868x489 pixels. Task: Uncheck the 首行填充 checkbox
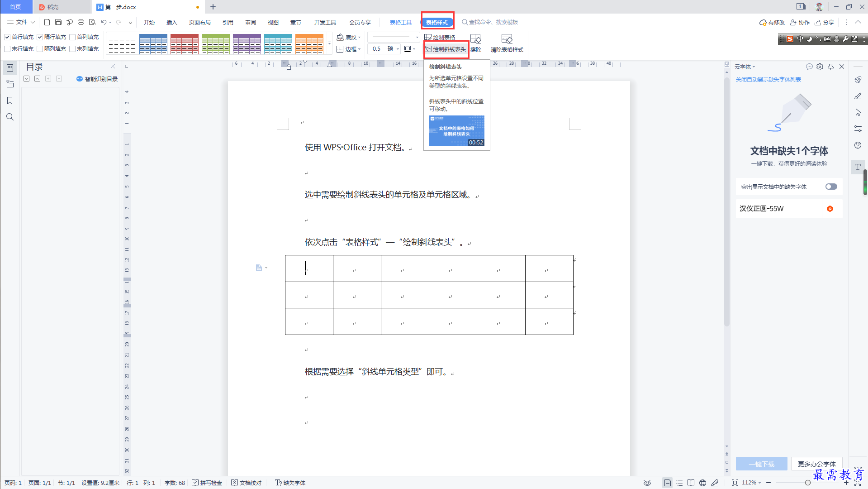tap(7, 37)
